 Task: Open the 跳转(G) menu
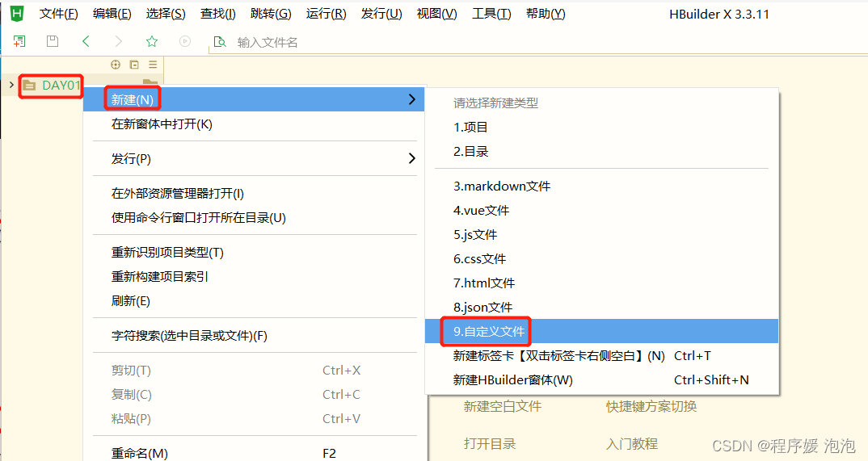tap(271, 15)
